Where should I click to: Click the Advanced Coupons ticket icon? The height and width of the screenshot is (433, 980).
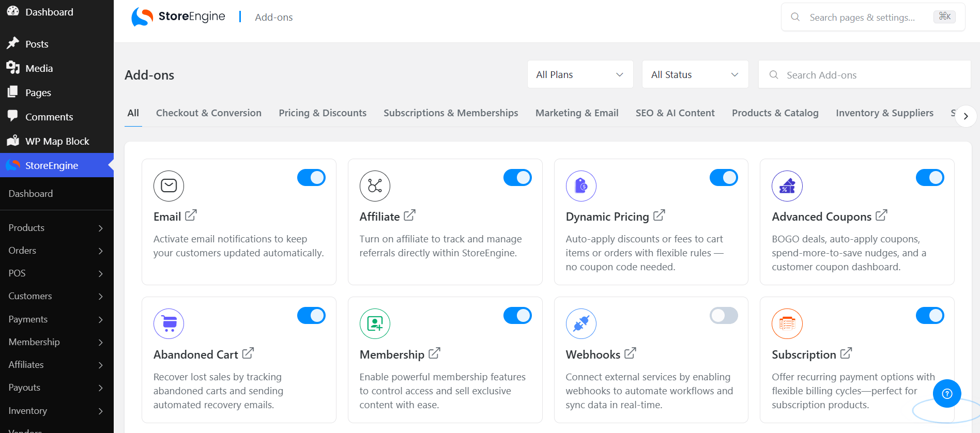[787, 185]
